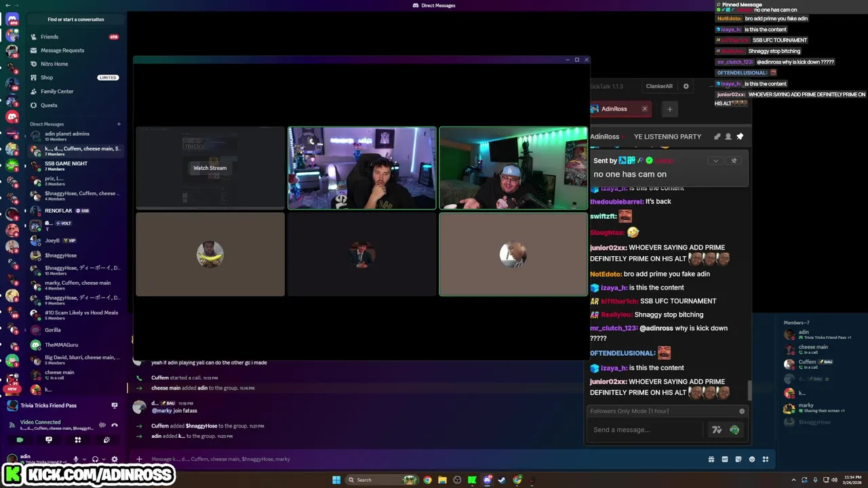The image size is (868, 488).
Task: Open Message Requests
Action: (x=76, y=50)
